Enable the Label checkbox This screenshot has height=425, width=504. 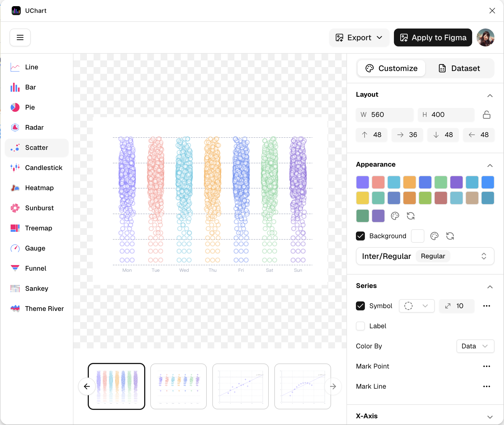(360, 326)
